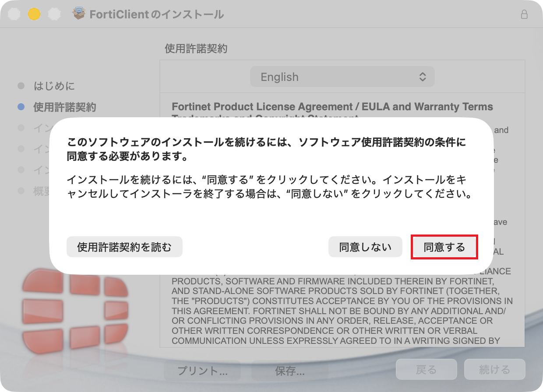This screenshot has width=543, height=392.
Task: Select the はじめに step in sidebar
Action: [54, 86]
